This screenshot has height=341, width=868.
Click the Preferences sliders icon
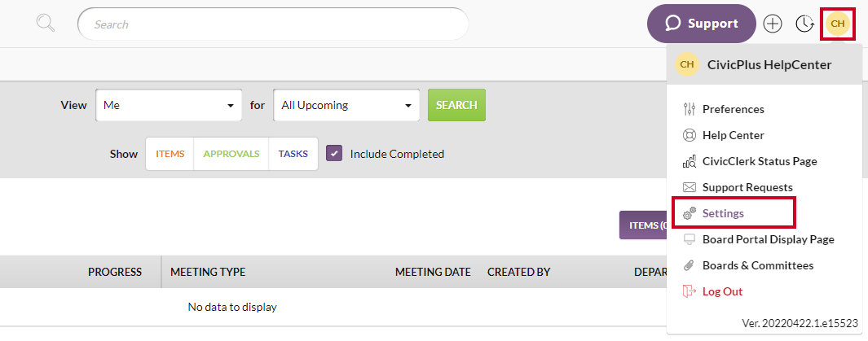tap(690, 109)
